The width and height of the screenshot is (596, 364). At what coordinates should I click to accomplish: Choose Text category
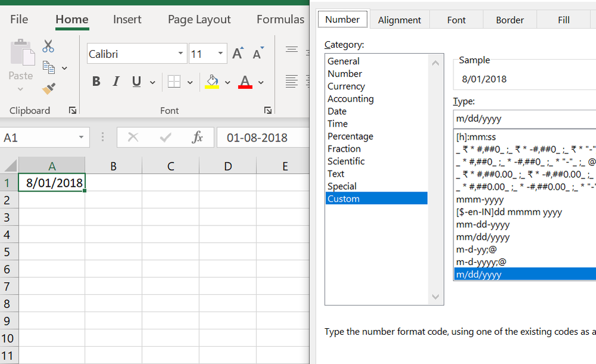[376, 174]
